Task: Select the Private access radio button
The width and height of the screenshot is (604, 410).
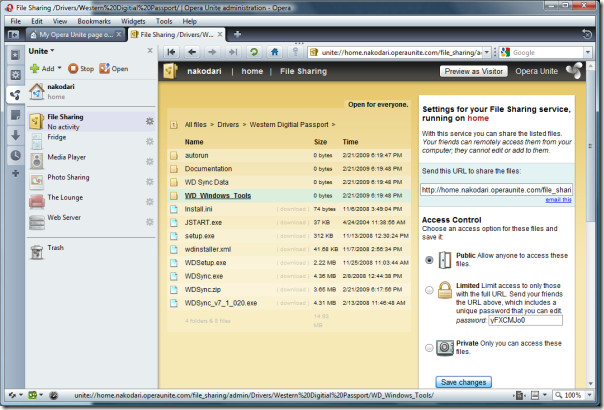Action: [429, 348]
